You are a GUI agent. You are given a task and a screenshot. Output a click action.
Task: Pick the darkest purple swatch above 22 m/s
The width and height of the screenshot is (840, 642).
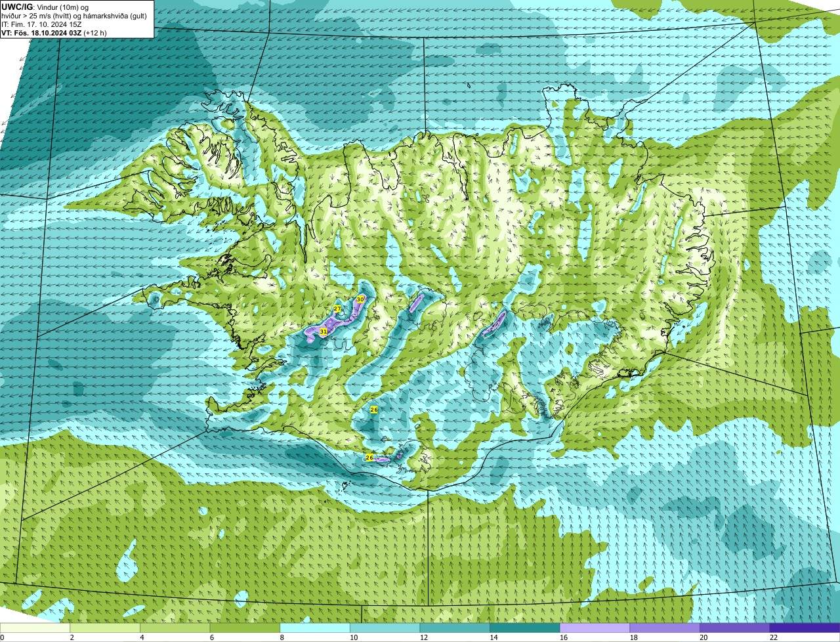(x=805, y=628)
